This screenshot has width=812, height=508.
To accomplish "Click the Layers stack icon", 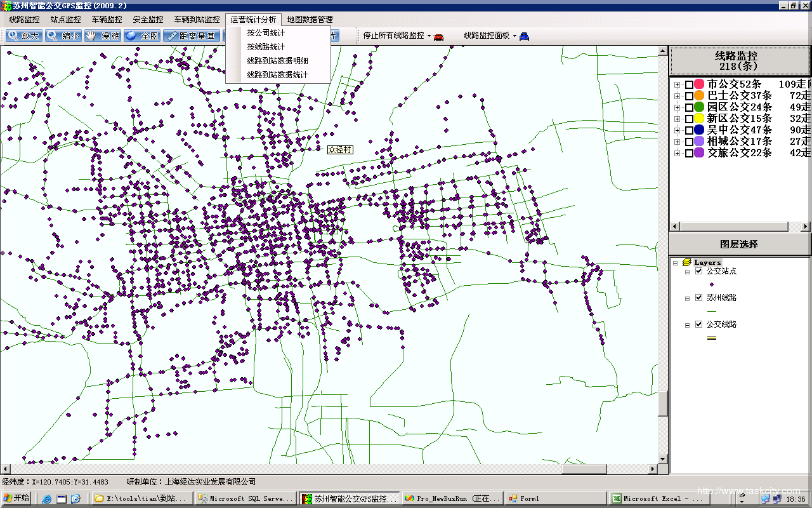I will click(x=687, y=262).
